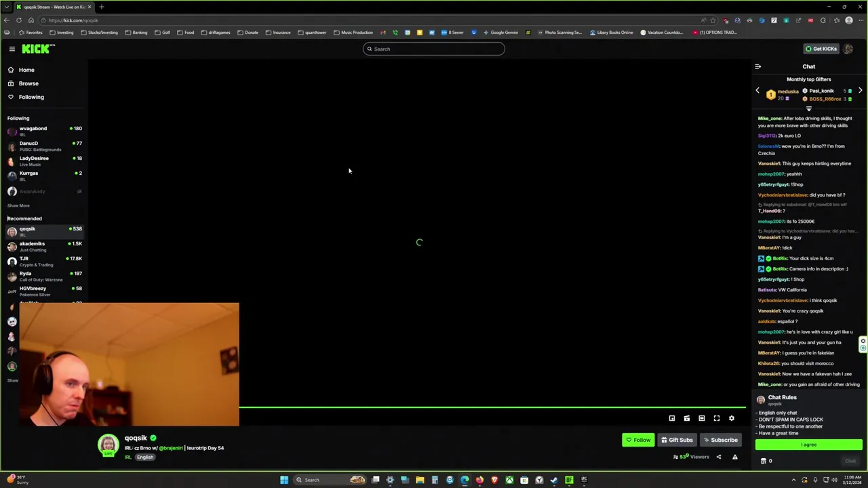The height and width of the screenshot is (488, 868).
Task: Expand Show More under Following
Action: pyautogui.click(x=18, y=205)
